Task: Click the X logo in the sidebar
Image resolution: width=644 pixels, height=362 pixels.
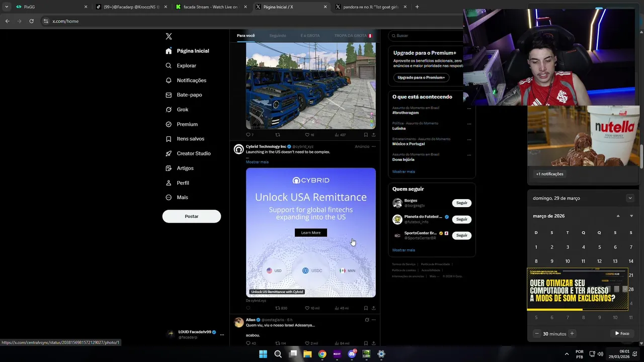Action: 169,36
